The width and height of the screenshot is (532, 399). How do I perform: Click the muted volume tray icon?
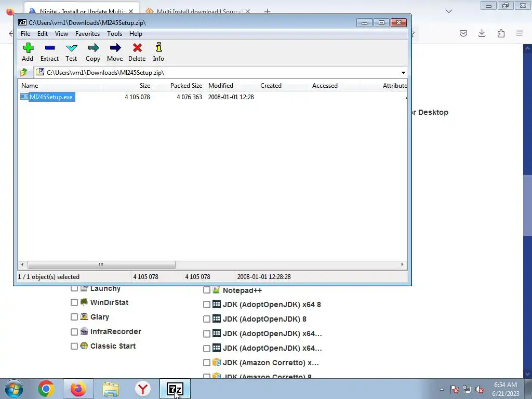click(x=480, y=390)
